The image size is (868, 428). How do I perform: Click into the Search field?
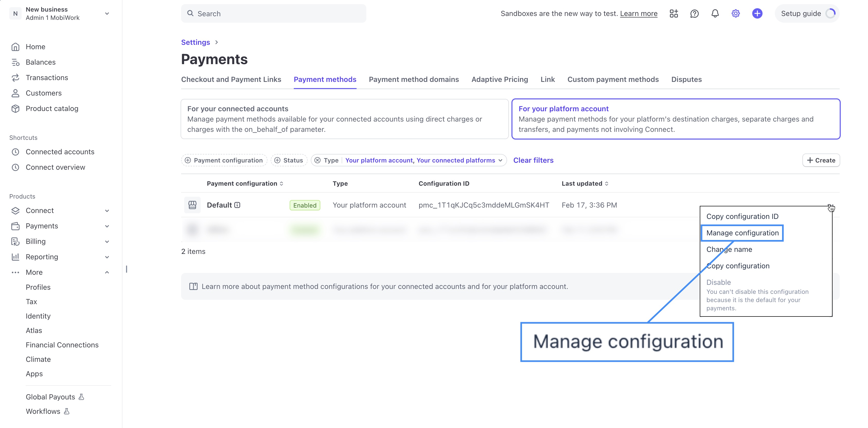click(x=273, y=13)
